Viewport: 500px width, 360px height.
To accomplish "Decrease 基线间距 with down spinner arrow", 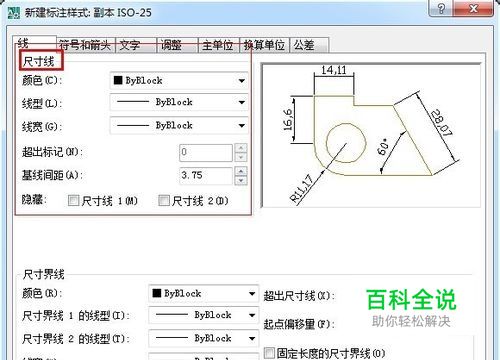I will tap(241, 180).
